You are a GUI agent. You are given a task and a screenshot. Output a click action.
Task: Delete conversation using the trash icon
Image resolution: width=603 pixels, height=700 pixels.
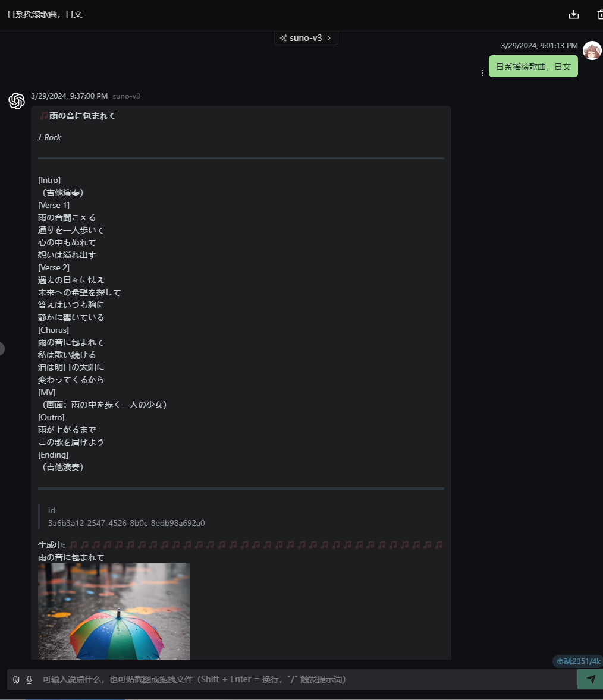600,15
